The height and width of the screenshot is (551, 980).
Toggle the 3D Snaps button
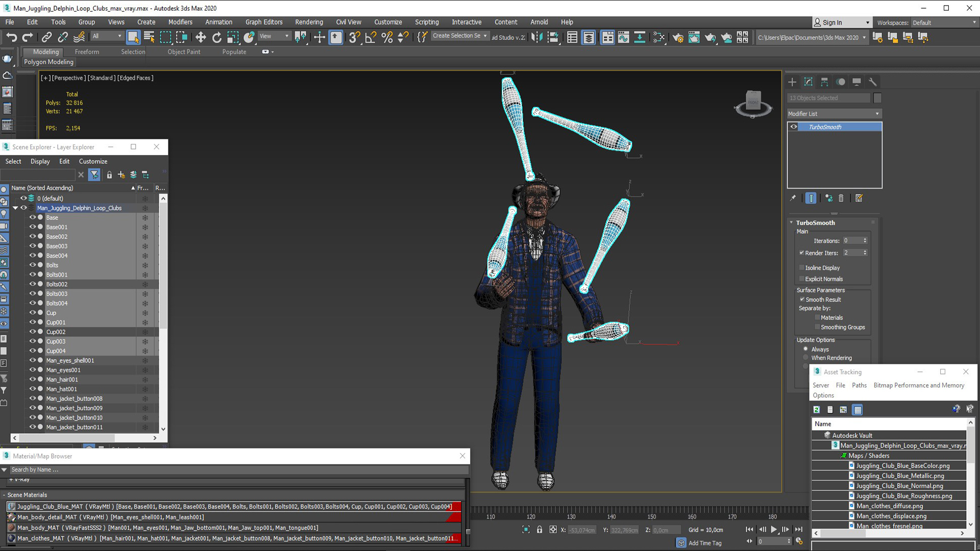click(x=354, y=37)
